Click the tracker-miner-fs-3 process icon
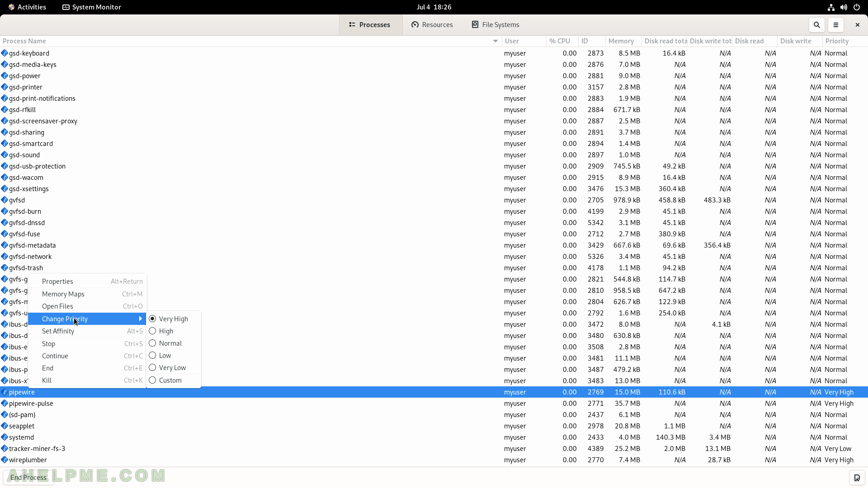The width and height of the screenshot is (868, 488). 5,448
